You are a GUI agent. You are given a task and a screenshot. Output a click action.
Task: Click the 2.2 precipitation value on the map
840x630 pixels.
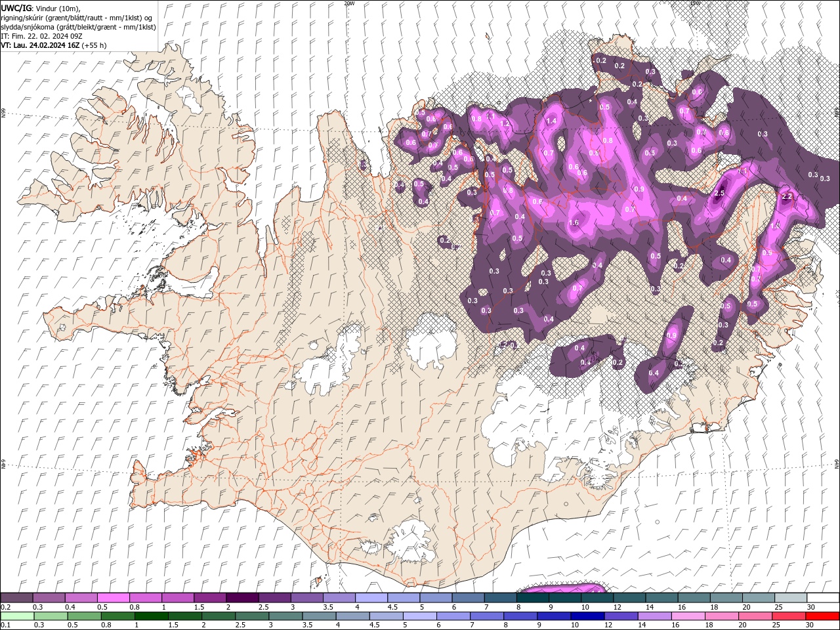(x=788, y=196)
